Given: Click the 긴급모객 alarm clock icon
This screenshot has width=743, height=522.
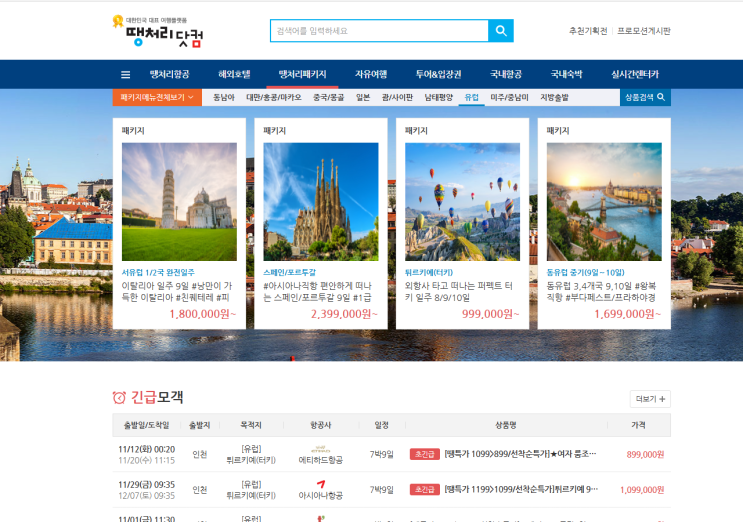Looking at the screenshot, I should pos(119,397).
